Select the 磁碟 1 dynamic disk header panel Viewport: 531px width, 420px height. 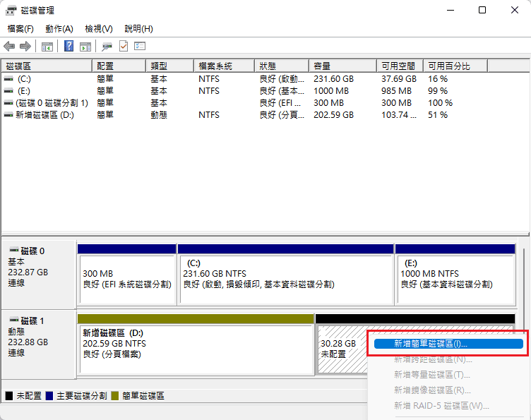pos(38,344)
